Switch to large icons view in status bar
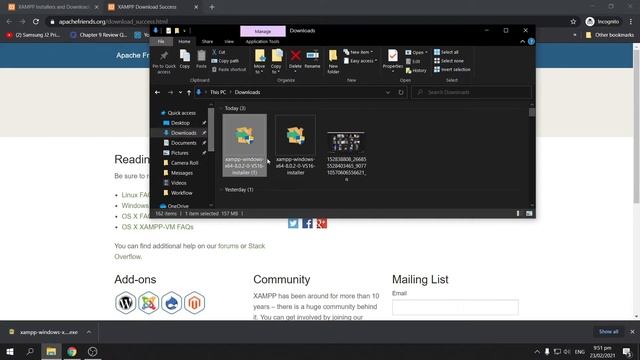 [529, 213]
